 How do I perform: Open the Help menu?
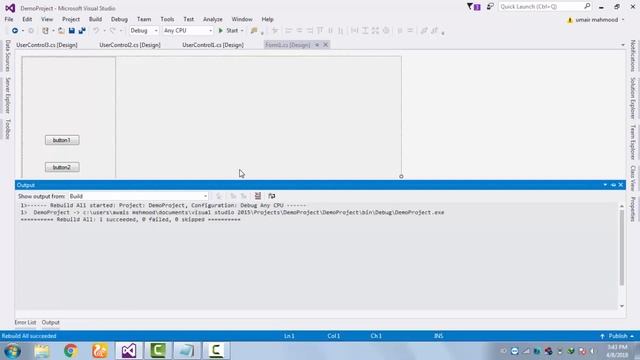pyautogui.click(x=267, y=19)
